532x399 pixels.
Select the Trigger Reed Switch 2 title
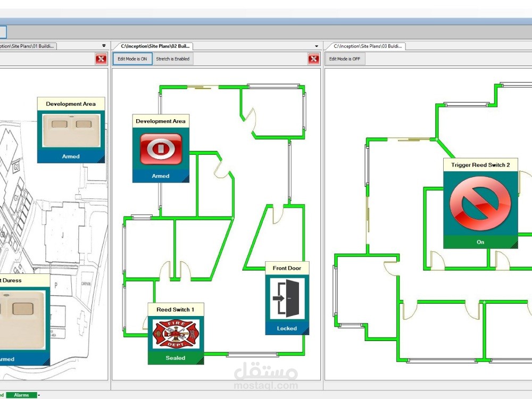point(480,165)
